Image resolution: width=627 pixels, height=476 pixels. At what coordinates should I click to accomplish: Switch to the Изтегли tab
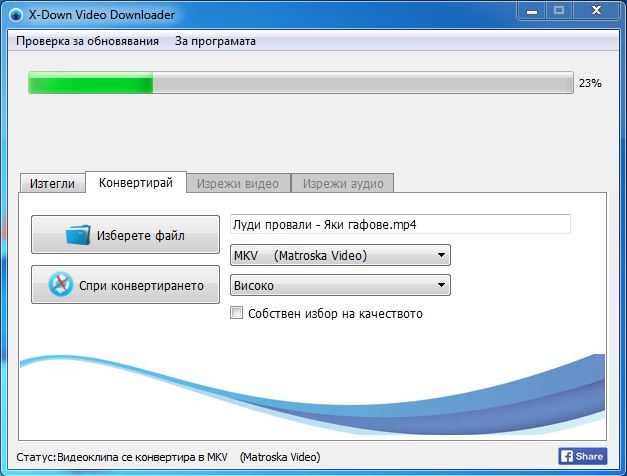pyautogui.click(x=52, y=183)
